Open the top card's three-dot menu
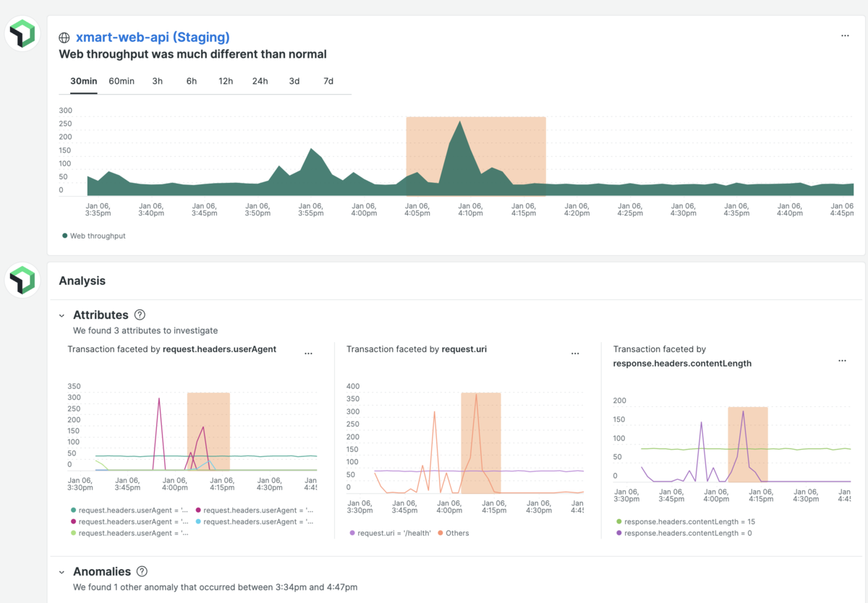This screenshot has width=868, height=603. pyautogui.click(x=845, y=35)
